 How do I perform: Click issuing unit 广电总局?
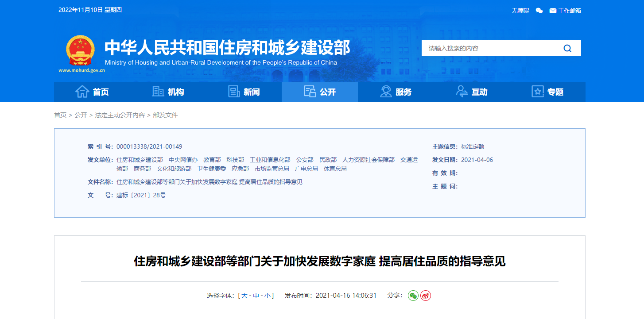point(306,169)
